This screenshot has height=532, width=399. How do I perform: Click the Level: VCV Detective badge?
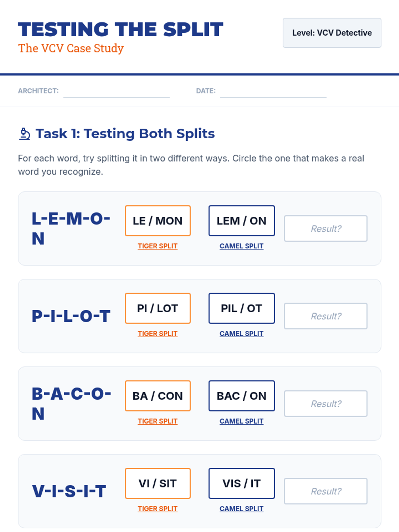332,33
